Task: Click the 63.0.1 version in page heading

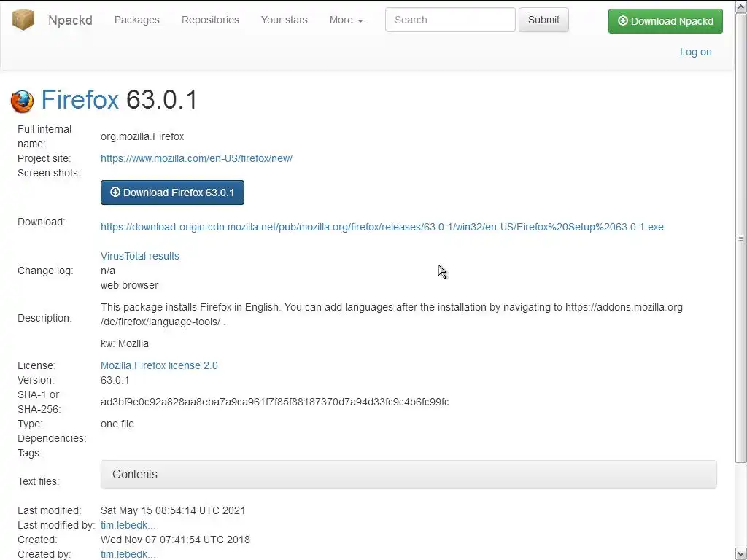Action: coord(161,100)
